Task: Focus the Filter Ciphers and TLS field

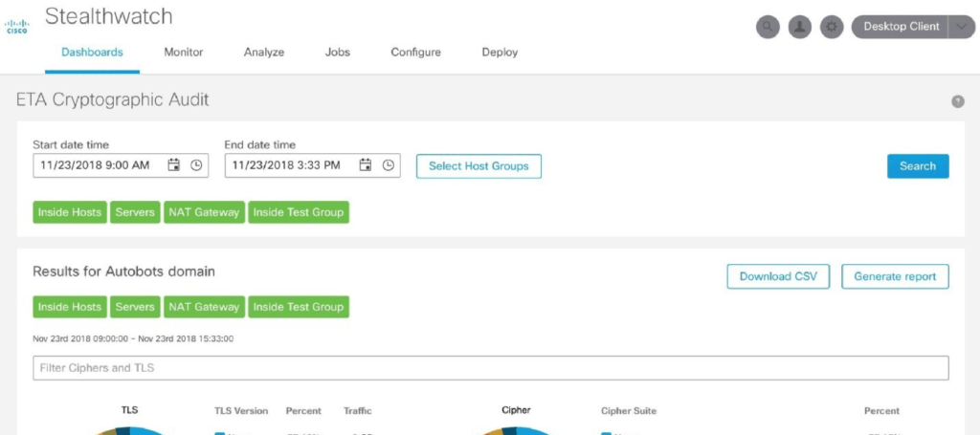Action: [491, 368]
